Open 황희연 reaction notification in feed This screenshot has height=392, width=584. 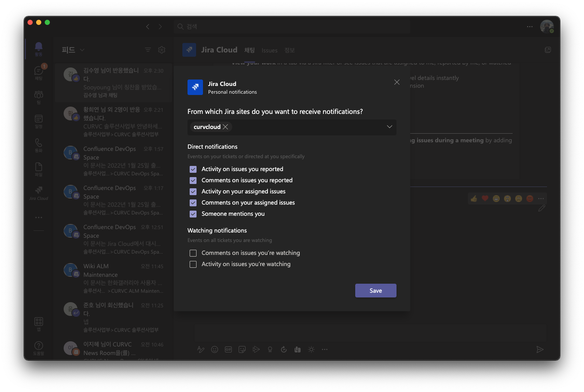[x=114, y=122]
